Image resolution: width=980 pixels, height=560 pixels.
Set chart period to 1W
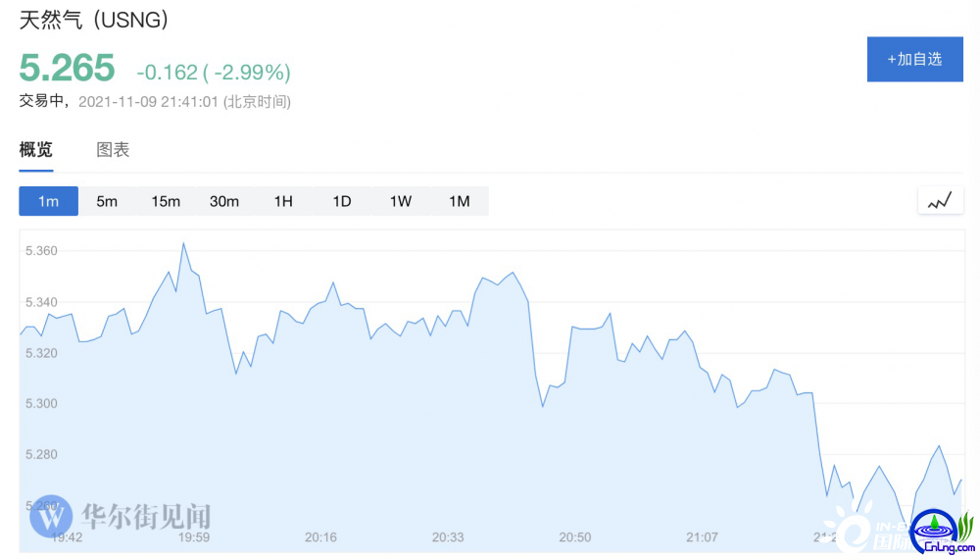[401, 201]
